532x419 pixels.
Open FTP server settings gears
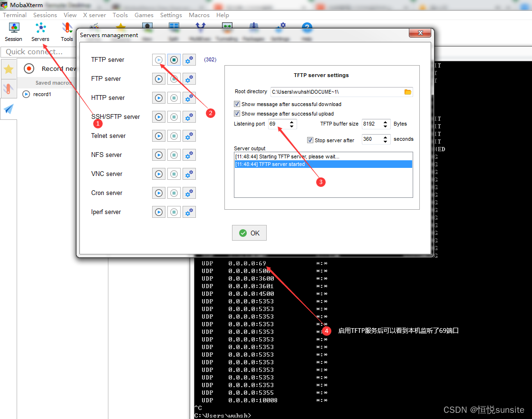pos(189,79)
